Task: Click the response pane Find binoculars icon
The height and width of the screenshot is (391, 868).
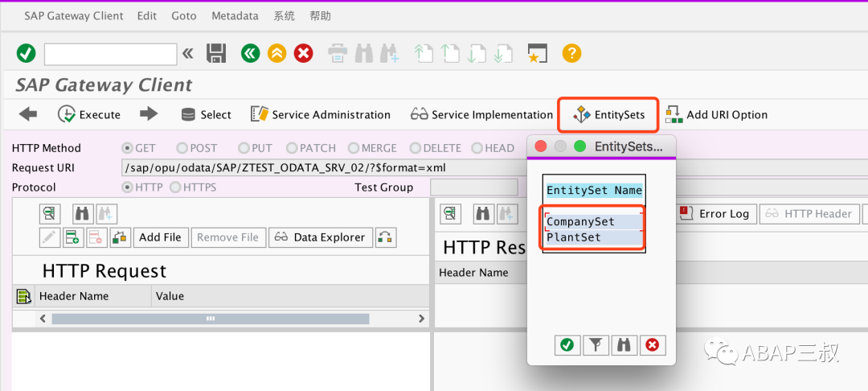Action: coord(483,214)
